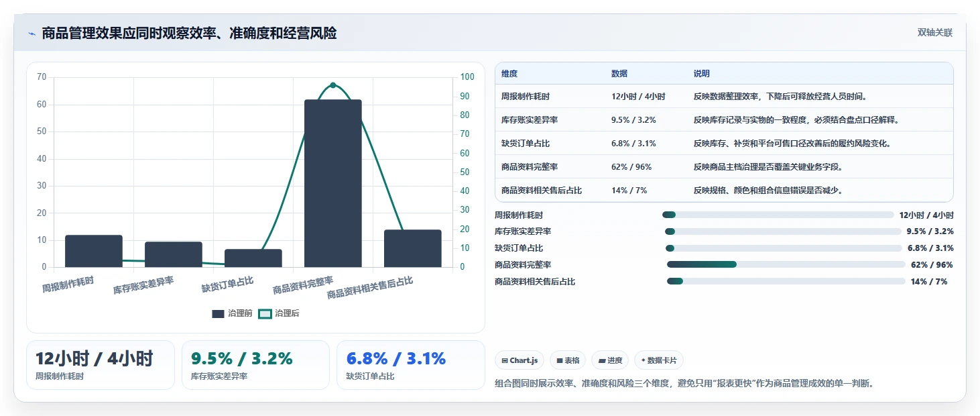The height and width of the screenshot is (416, 980).
Task: Click the progress value 62% / 96%
Action: point(932,265)
